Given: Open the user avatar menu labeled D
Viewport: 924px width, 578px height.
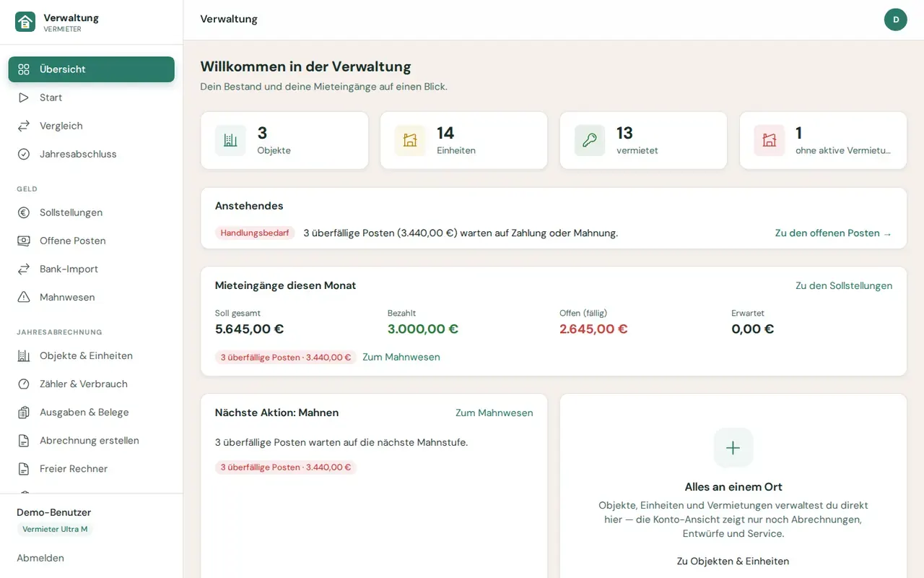Looking at the screenshot, I should [x=896, y=20].
